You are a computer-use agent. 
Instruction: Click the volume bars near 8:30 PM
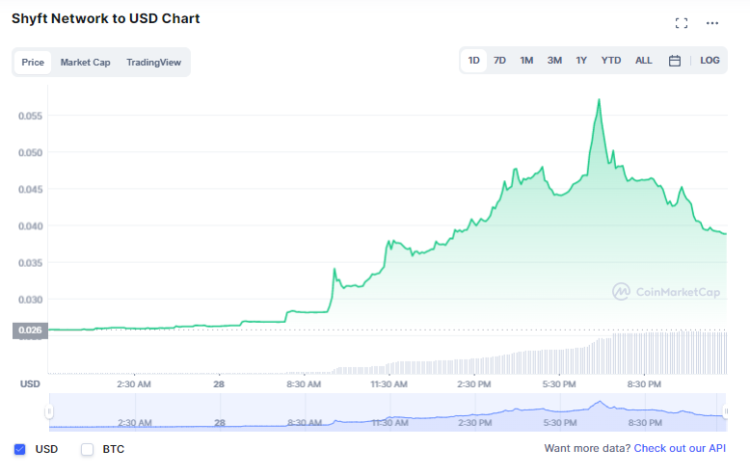click(x=644, y=353)
